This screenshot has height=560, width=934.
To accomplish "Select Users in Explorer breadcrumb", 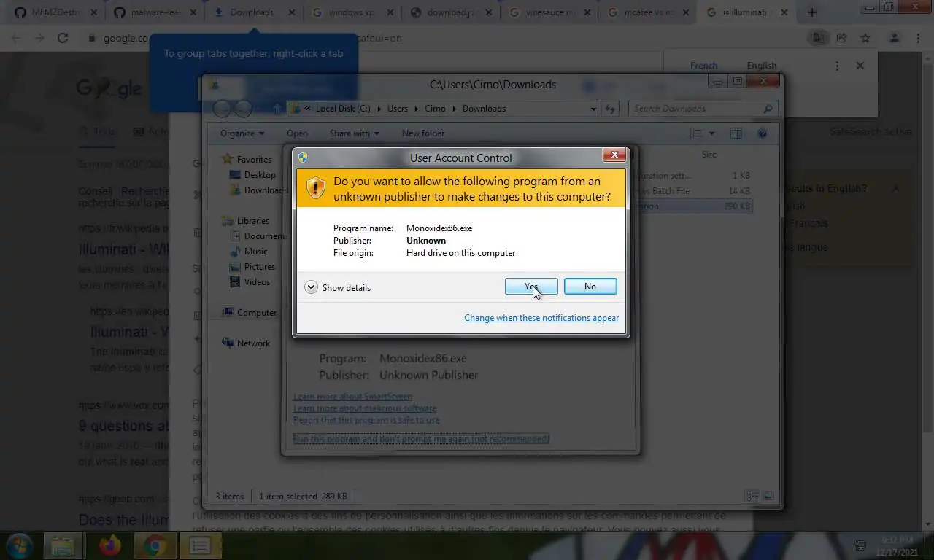I will pyautogui.click(x=398, y=109).
